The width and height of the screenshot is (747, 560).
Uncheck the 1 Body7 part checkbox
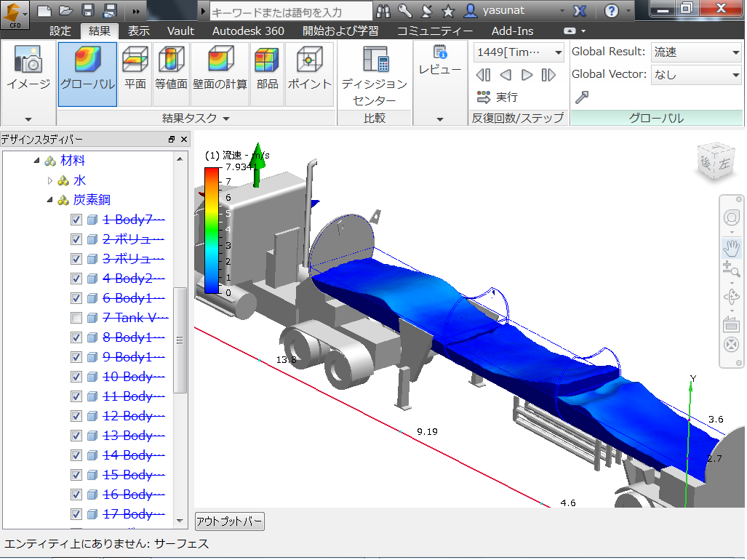click(76, 220)
